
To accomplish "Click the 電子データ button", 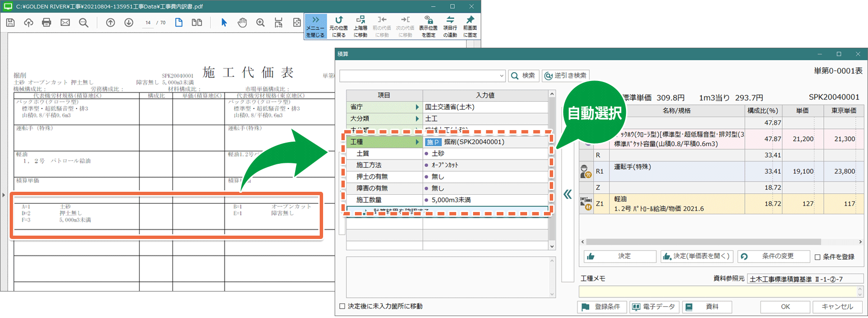I will (x=654, y=307).
